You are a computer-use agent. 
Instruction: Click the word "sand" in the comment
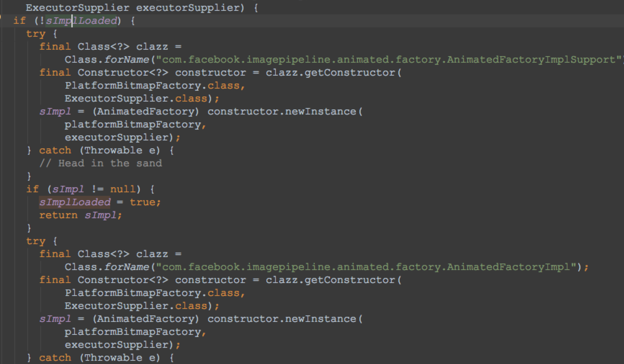click(x=149, y=163)
